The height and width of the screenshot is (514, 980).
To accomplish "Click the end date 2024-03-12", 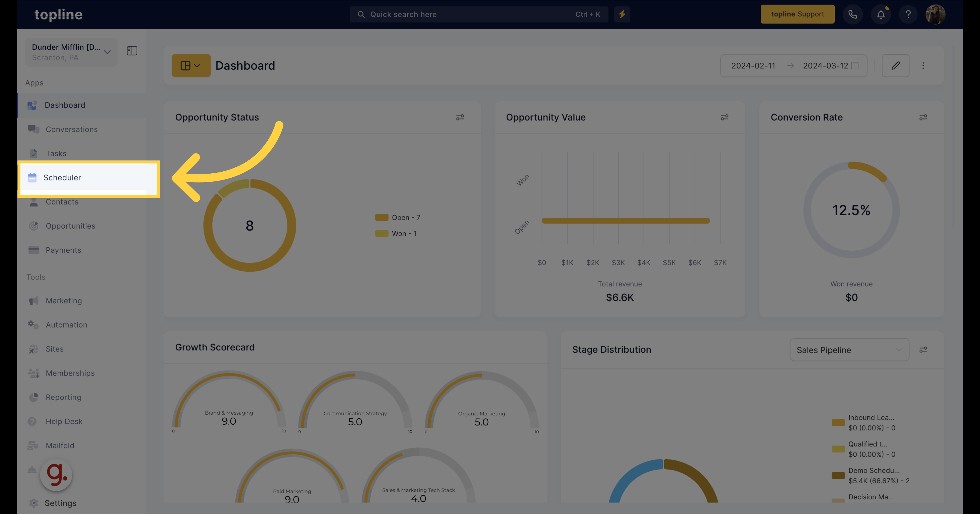I will [825, 66].
